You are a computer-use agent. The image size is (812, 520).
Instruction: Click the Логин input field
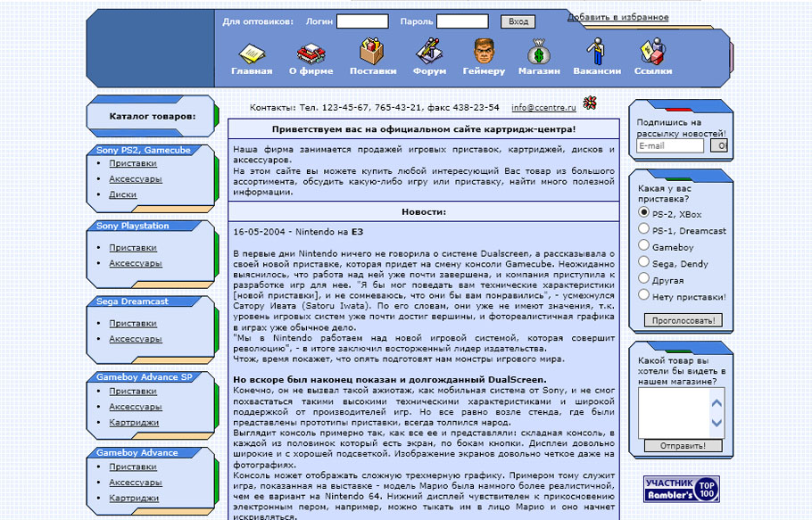(x=362, y=21)
